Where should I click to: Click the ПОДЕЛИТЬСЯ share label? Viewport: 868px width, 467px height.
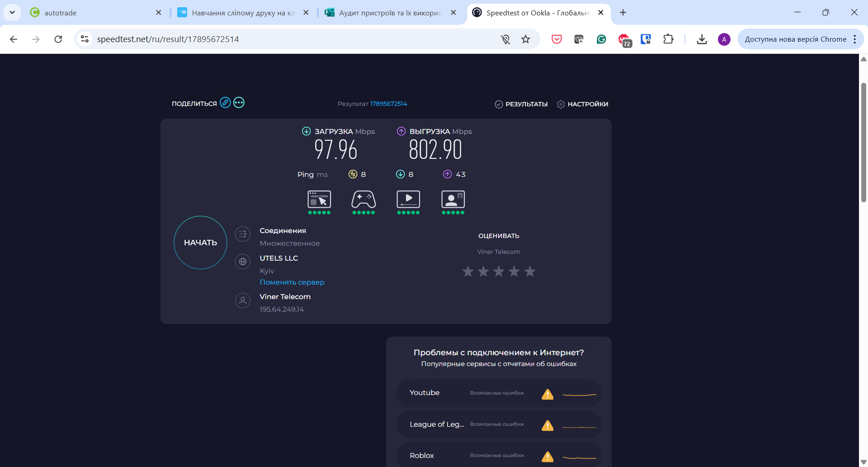pos(194,104)
